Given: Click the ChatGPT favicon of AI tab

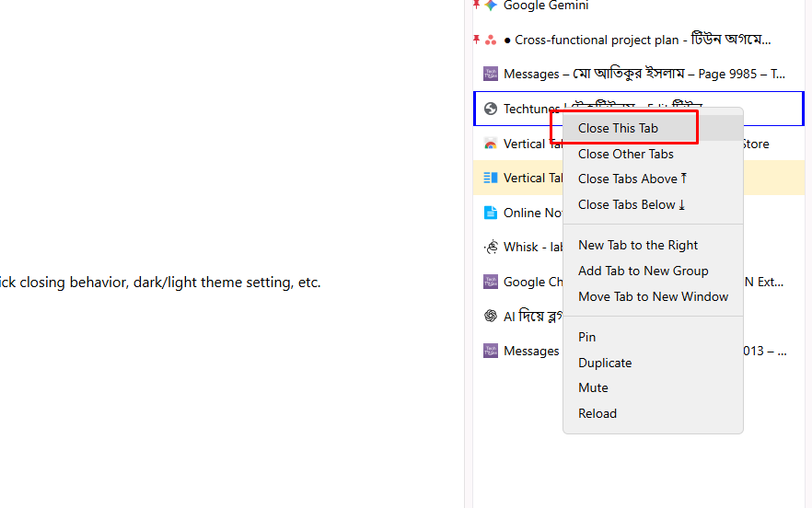Looking at the screenshot, I should coord(491,316).
